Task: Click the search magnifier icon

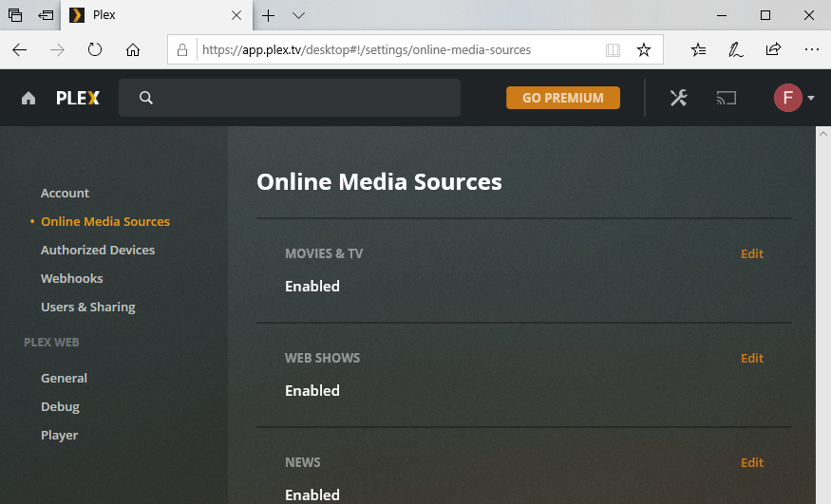Action: 146,98
